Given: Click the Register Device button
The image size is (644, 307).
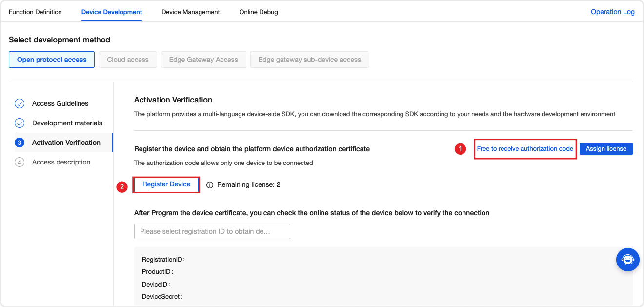Looking at the screenshot, I should tap(166, 184).
